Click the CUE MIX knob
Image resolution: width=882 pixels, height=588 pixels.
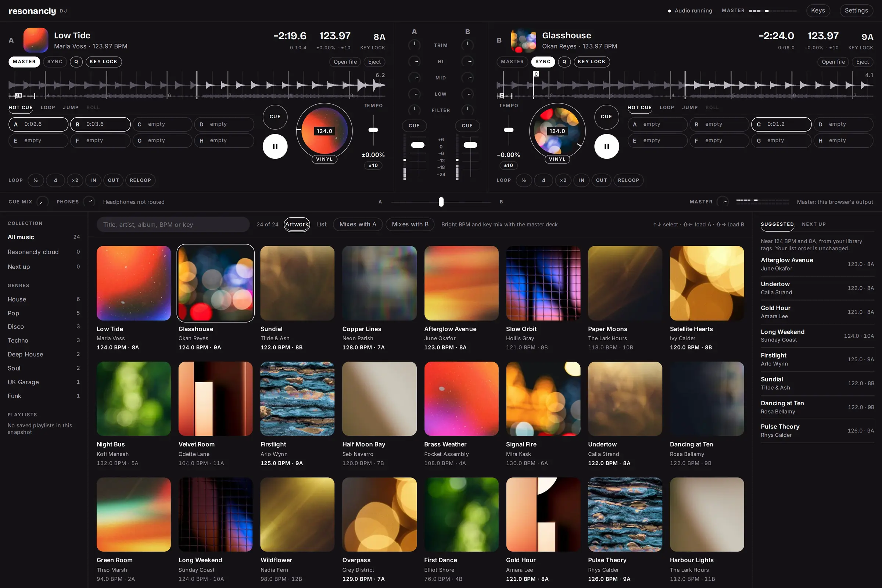[x=42, y=202]
